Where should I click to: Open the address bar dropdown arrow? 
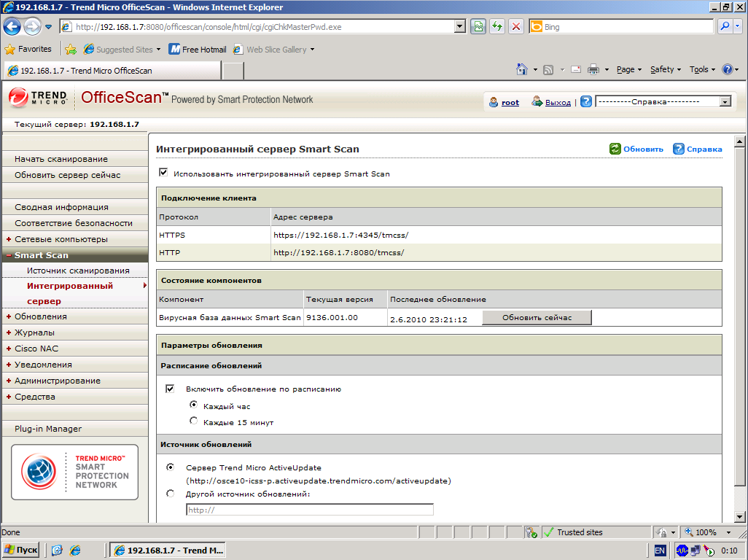[x=460, y=27]
